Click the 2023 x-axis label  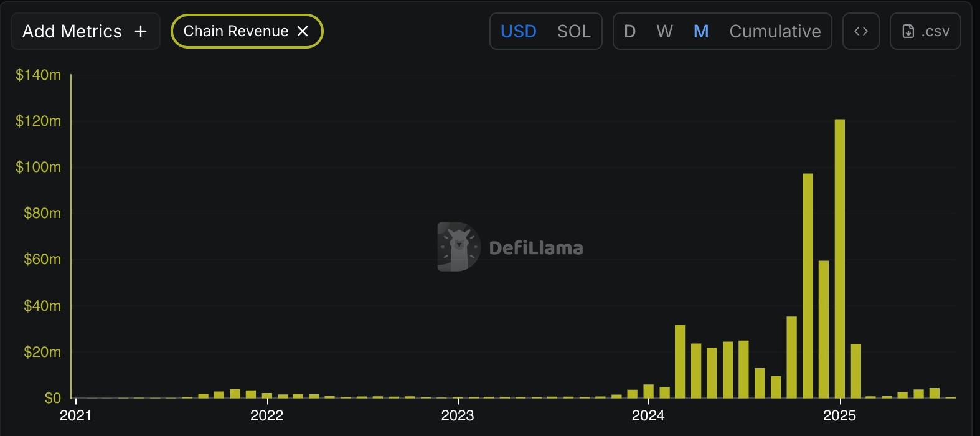[x=458, y=415]
